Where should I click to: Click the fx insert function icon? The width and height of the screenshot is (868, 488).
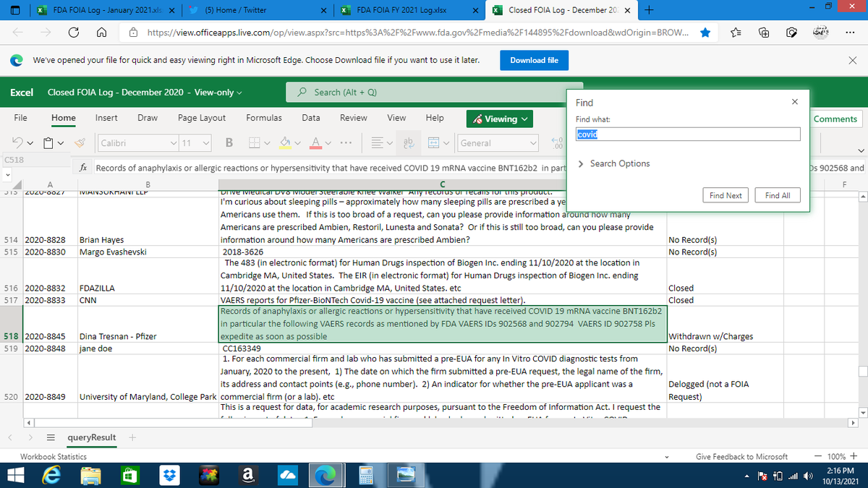click(85, 168)
